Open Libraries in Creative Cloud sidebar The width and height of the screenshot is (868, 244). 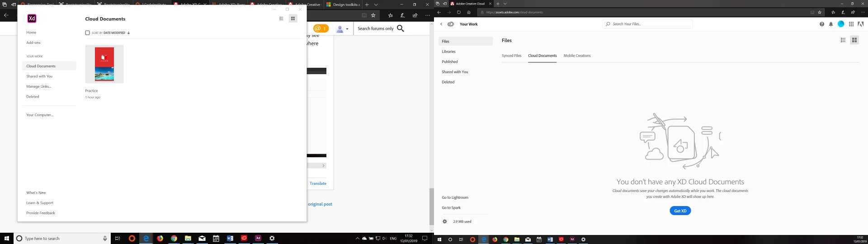[448, 52]
